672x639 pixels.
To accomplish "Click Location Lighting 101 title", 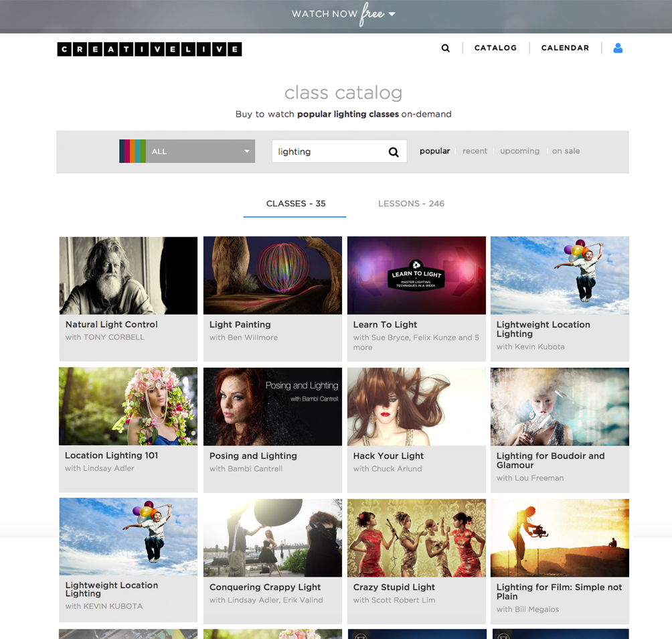I will pos(111,455).
